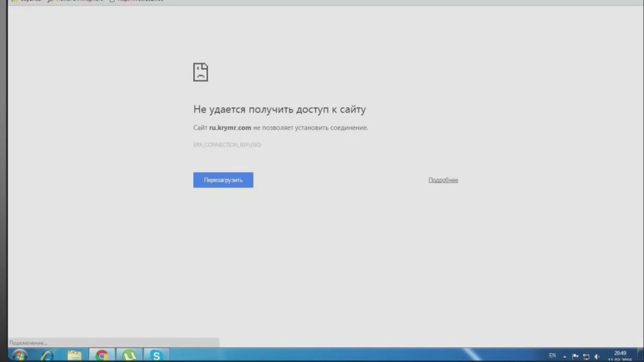Click the ERR_CONNECTION_REFUSED error code text
The height and width of the screenshot is (362, 644).
(228, 145)
